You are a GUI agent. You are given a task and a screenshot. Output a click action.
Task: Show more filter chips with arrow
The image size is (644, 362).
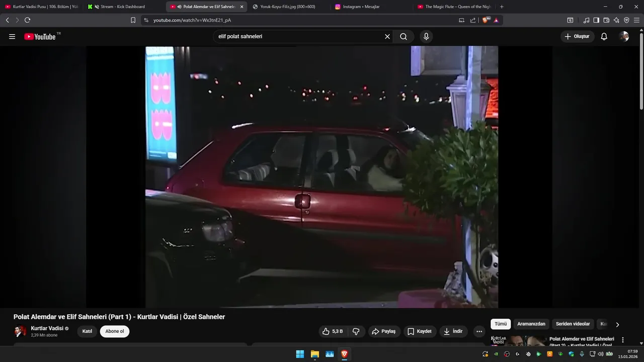point(617,324)
